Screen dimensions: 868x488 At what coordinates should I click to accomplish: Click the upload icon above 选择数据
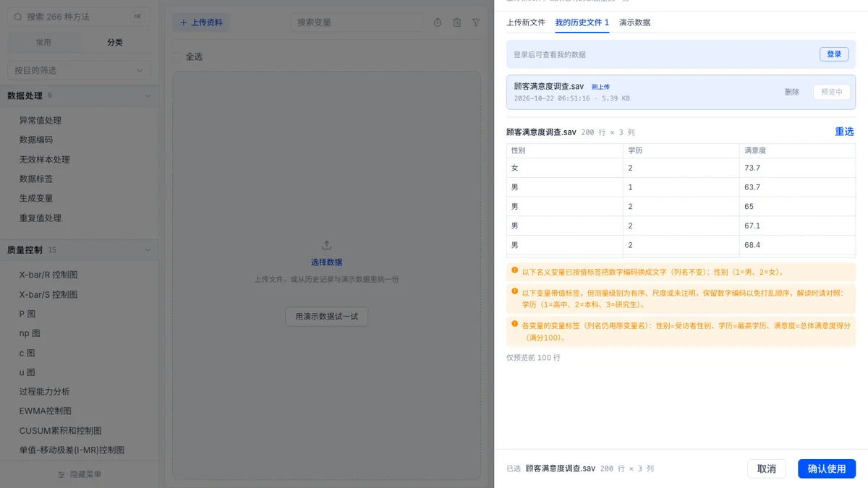[326, 246]
